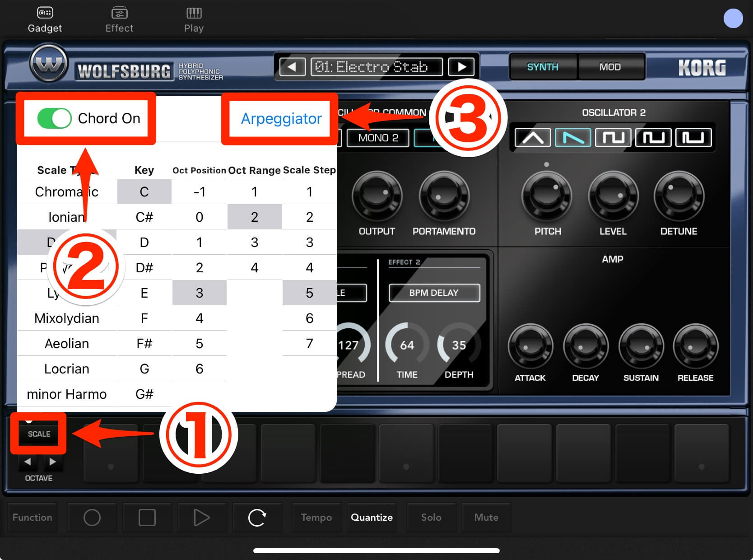
Task: Select Ionian scale type
Action: pyautogui.click(x=67, y=217)
